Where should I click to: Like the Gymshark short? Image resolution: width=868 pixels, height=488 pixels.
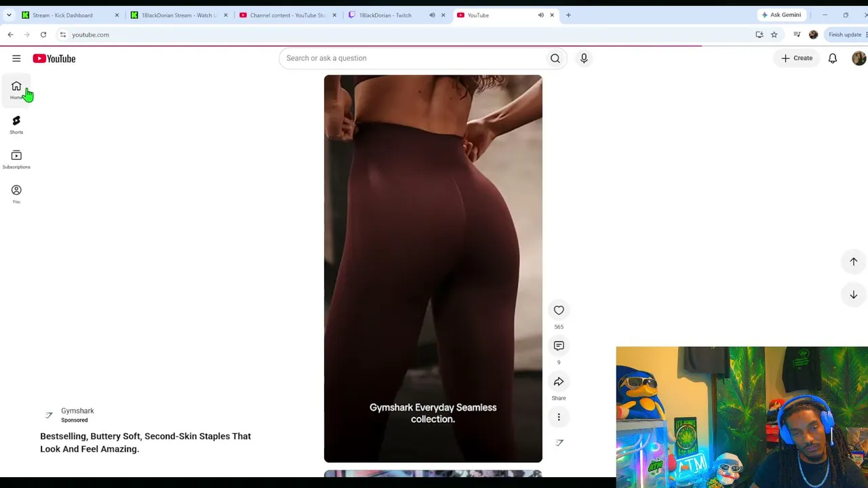[559, 310]
